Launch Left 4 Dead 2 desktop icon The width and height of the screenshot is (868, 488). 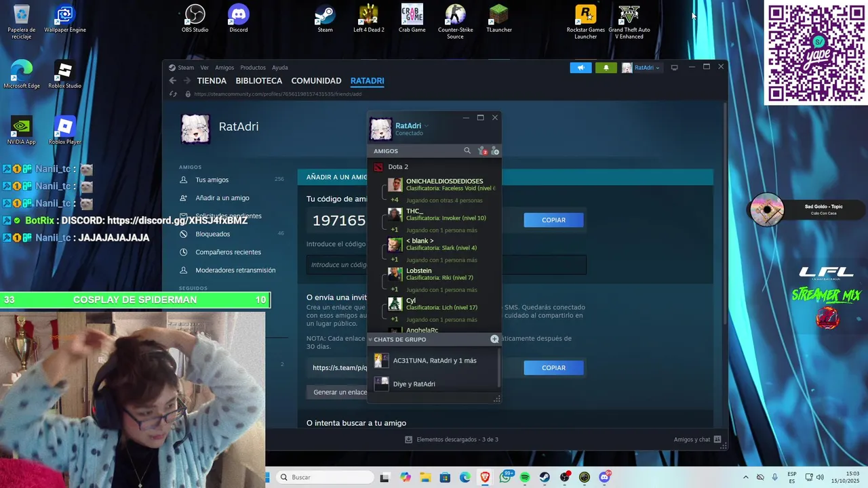[x=368, y=18]
